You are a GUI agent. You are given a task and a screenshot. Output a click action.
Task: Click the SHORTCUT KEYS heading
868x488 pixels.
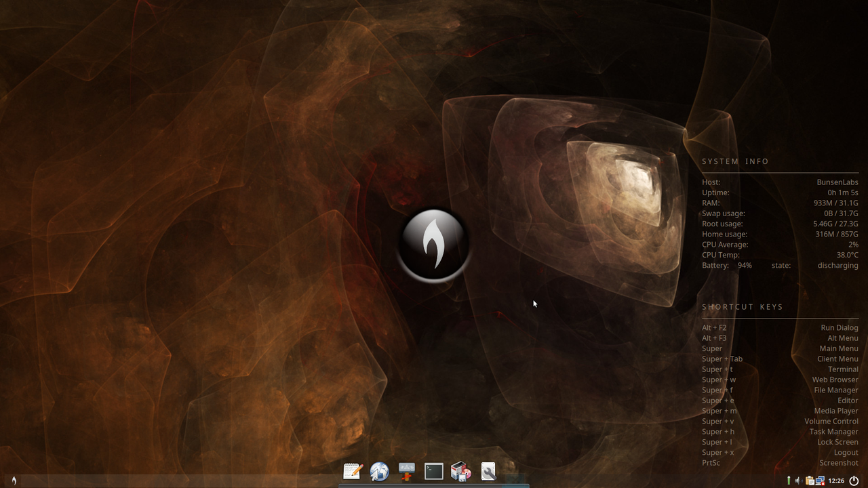(743, 306)
